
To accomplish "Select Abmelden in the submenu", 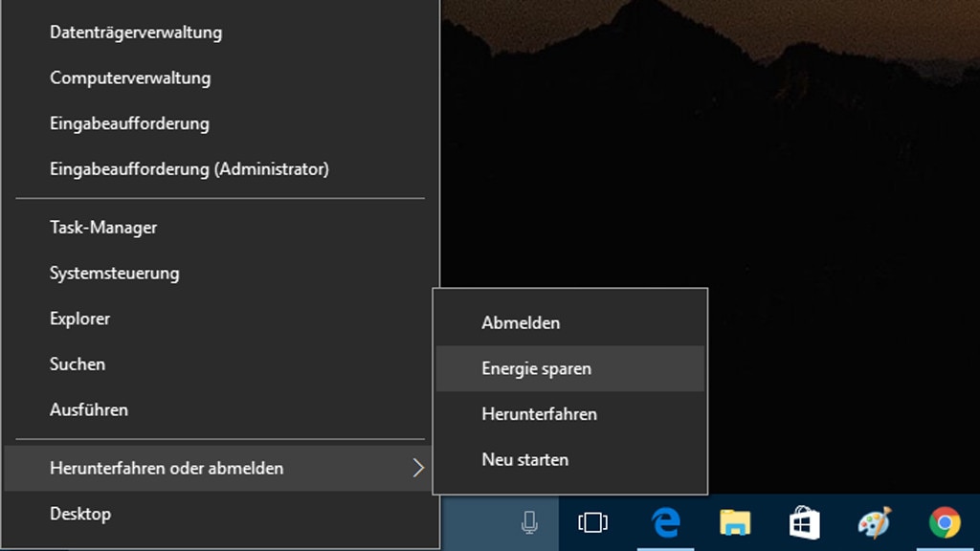I will click(x=521, y=323).
